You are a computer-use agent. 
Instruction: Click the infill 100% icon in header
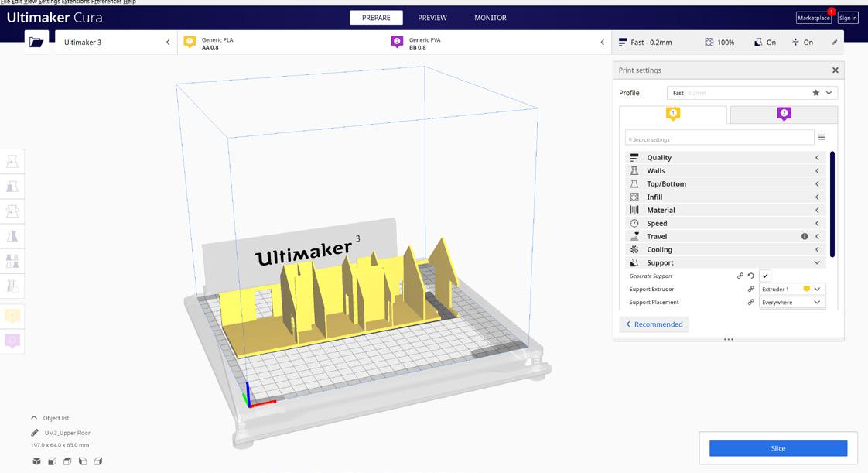[x=709, y=42]
